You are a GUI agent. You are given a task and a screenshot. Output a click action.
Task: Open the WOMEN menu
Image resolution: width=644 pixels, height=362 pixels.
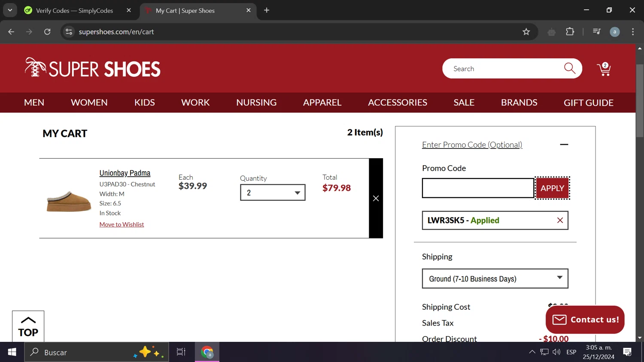[89, 103]
